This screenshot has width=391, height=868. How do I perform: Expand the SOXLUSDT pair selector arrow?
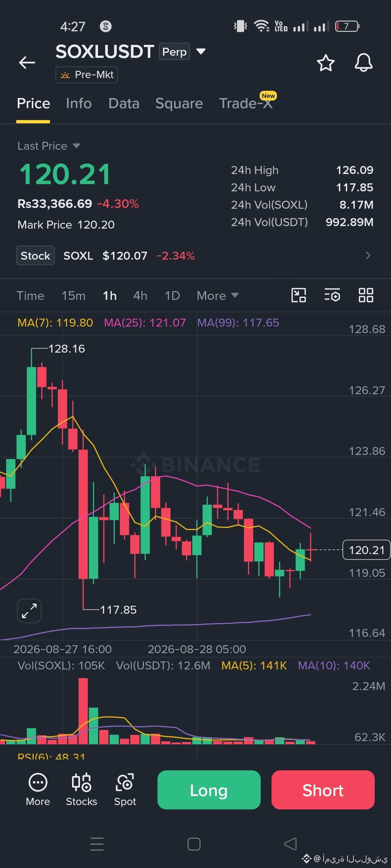(201, 51)
